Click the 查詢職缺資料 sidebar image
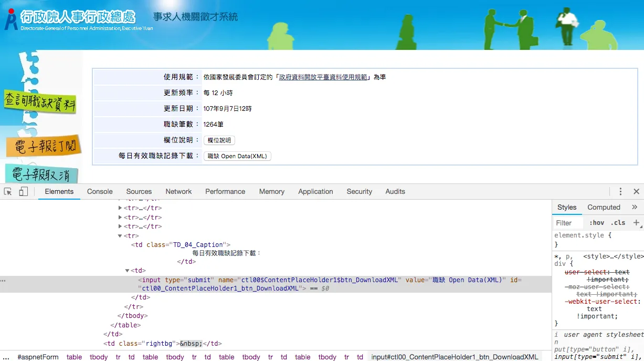Image resolution: width=644 pixels, height=361 pixels. click(x=40, y=102)
